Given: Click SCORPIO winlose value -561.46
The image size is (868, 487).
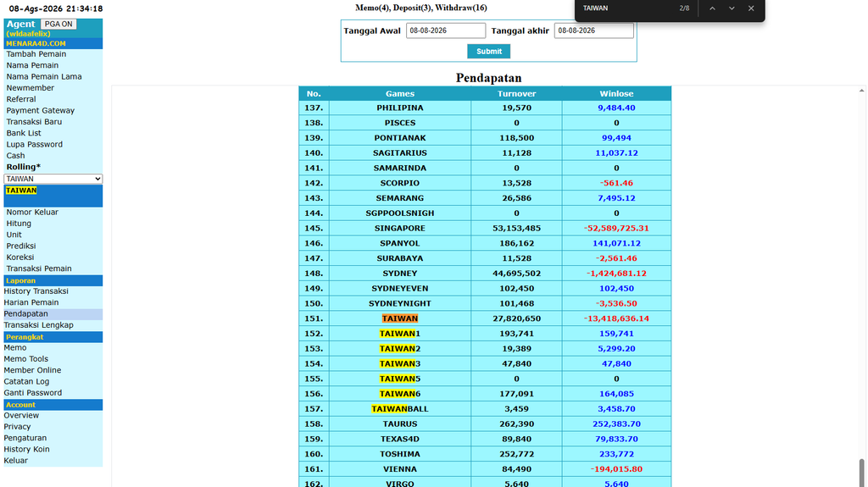Looking at the screenshot, I should click(616, 183).
